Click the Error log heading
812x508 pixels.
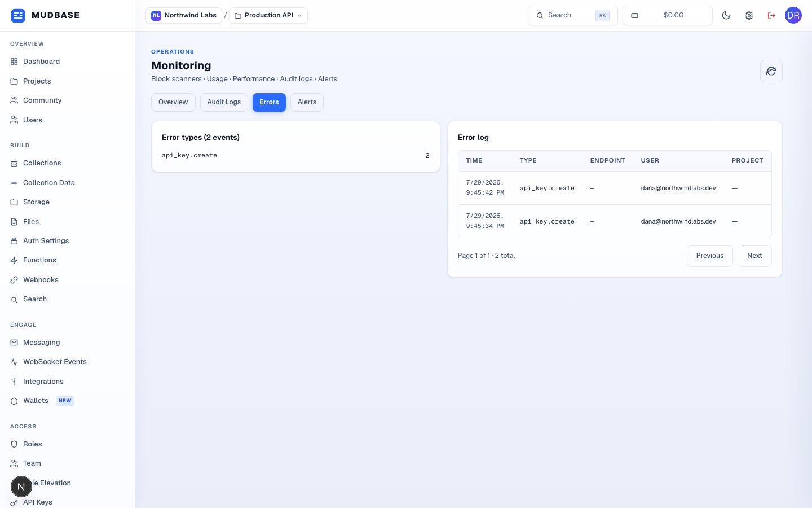[x=473, y=137]
